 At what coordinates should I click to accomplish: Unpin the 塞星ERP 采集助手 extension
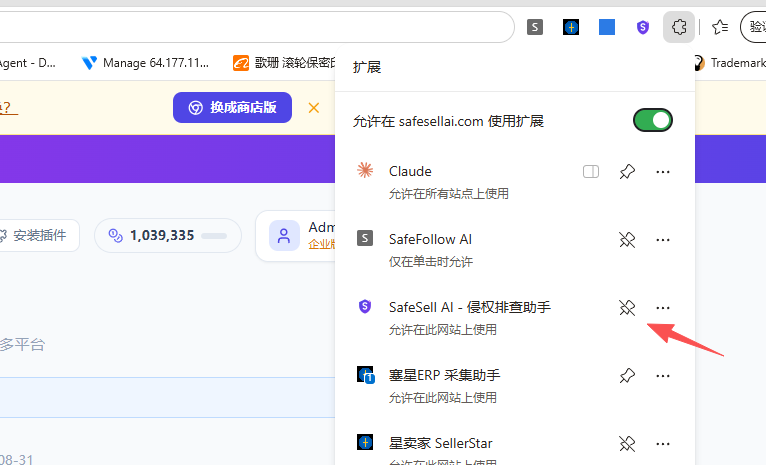click(627, 376)
